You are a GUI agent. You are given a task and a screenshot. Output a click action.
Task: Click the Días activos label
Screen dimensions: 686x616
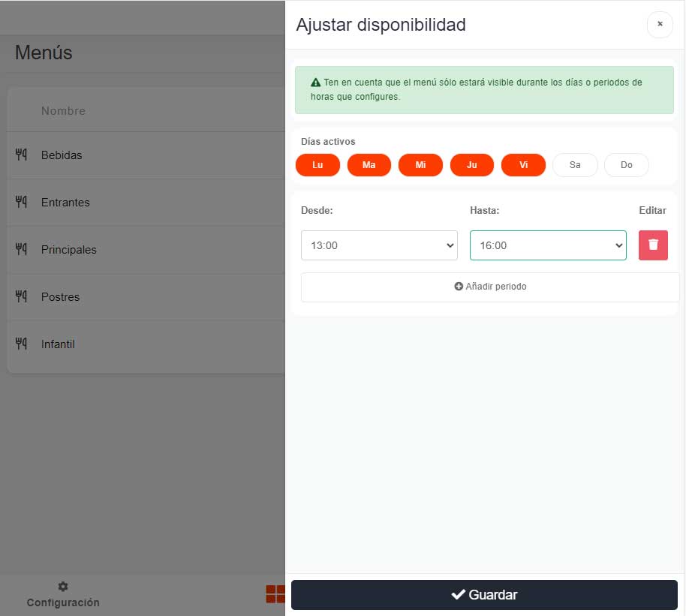tap(328, 141)
